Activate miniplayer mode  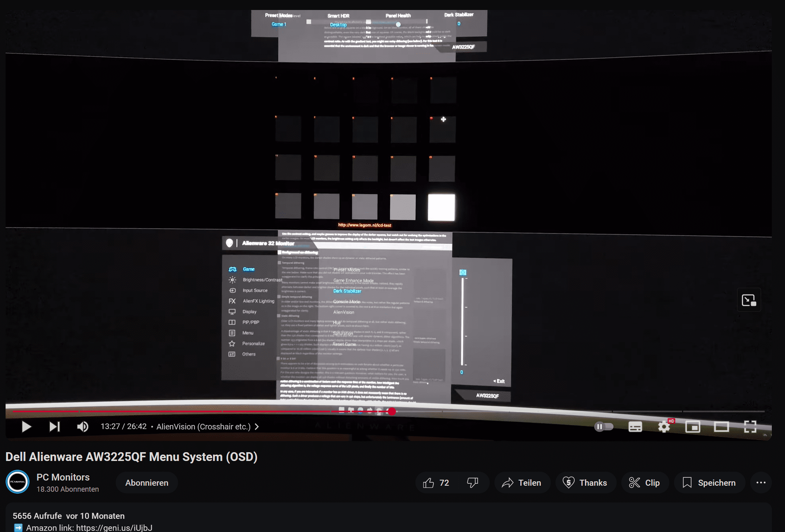coord(693,427)
